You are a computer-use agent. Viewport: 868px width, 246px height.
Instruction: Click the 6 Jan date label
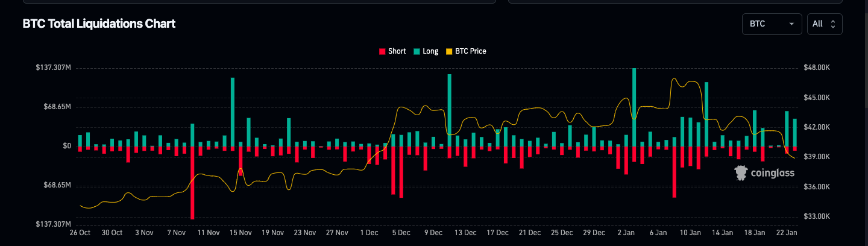[x=658, y=232]
